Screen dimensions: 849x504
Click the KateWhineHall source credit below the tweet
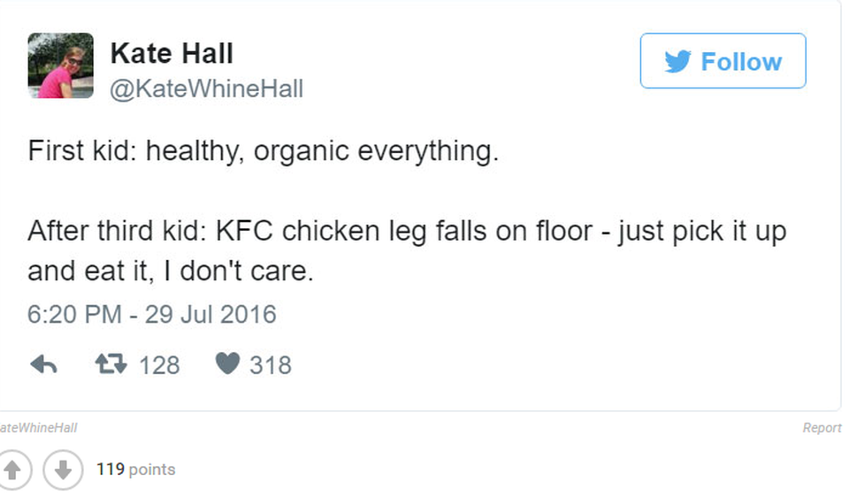coord(39,428)
